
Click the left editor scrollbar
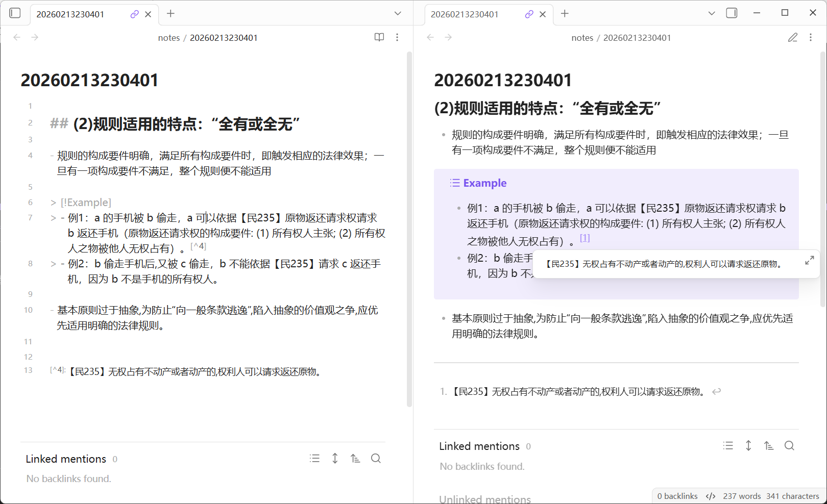[x=409, y=230]
